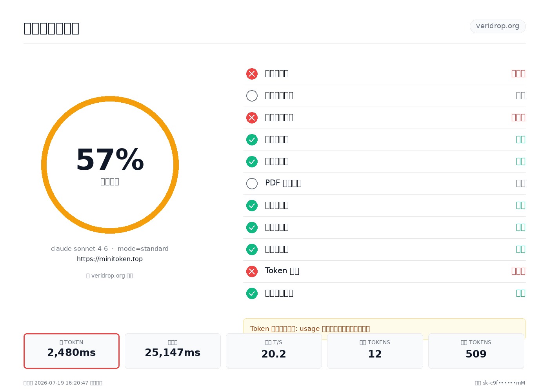The width and height of the screenshot is (549, 392).
Task: Open the veridrop.org badge in header
Action: (498, 26)
